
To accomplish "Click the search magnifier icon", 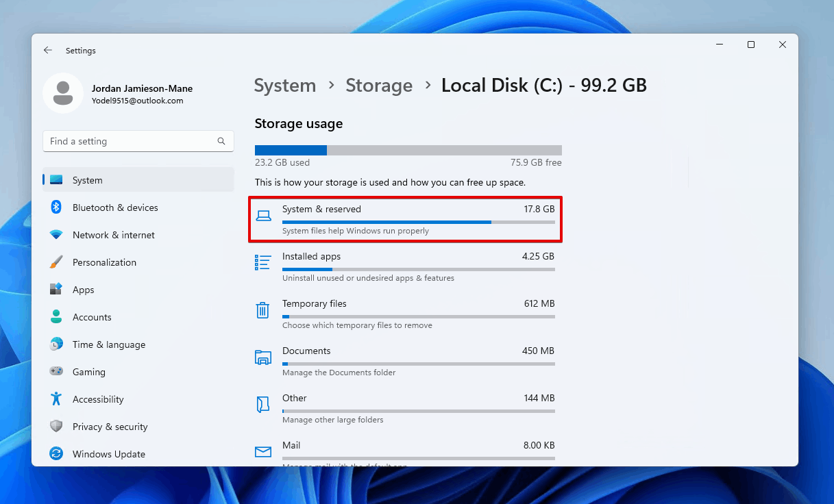I will tap(221, 141).
